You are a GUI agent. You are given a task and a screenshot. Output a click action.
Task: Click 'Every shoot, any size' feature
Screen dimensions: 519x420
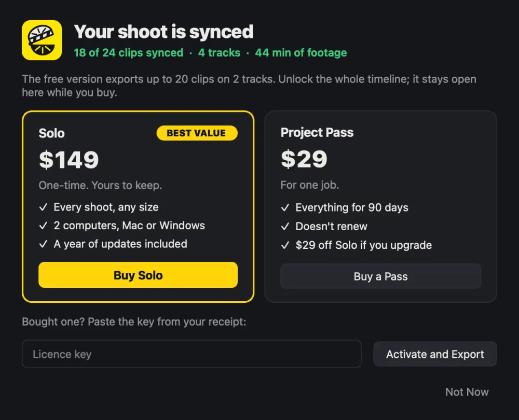106,207
